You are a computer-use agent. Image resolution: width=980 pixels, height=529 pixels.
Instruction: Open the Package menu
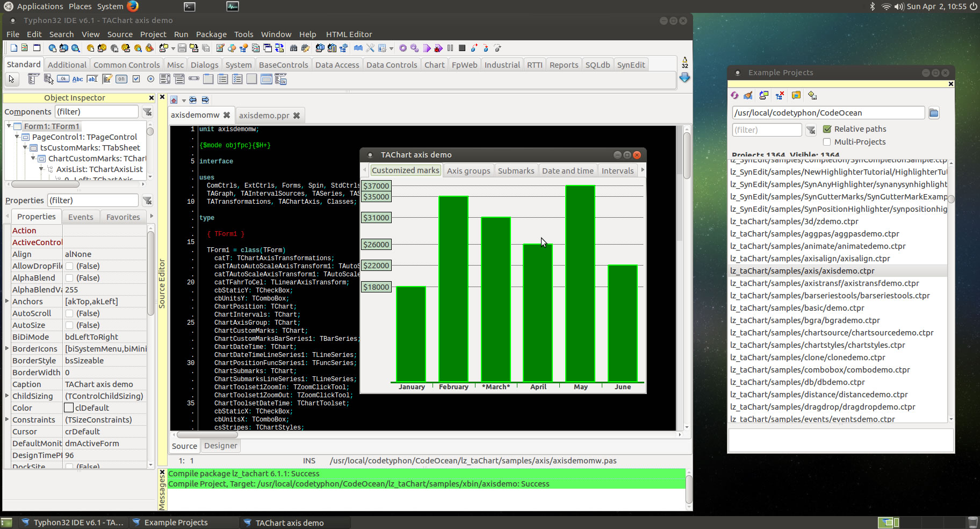coord(211,34)
